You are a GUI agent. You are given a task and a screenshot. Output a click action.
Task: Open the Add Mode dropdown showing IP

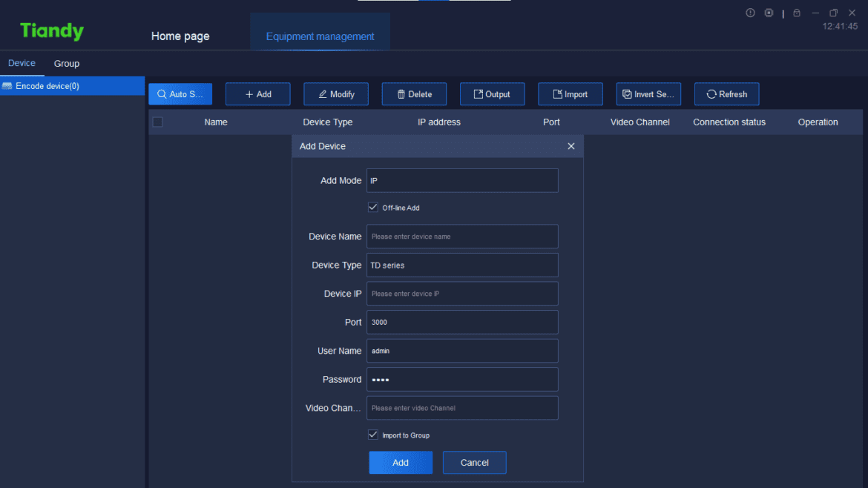[461, 180]
